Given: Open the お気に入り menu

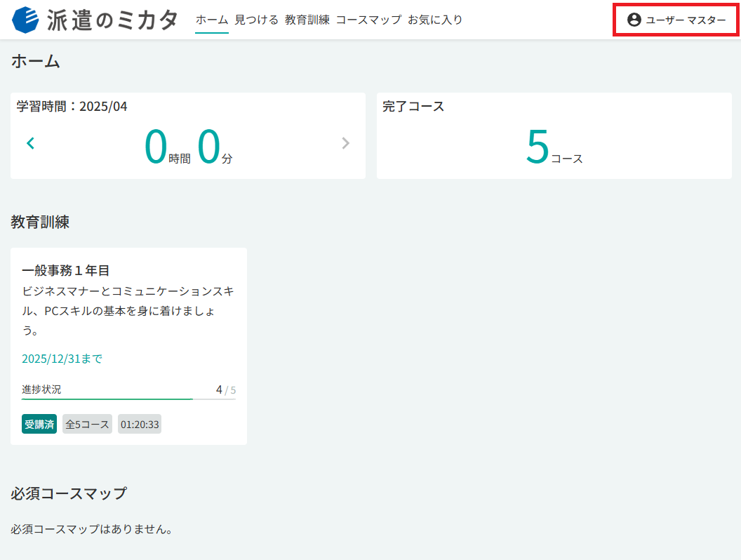Looking at the screenshot, I should tap(435, 20).
